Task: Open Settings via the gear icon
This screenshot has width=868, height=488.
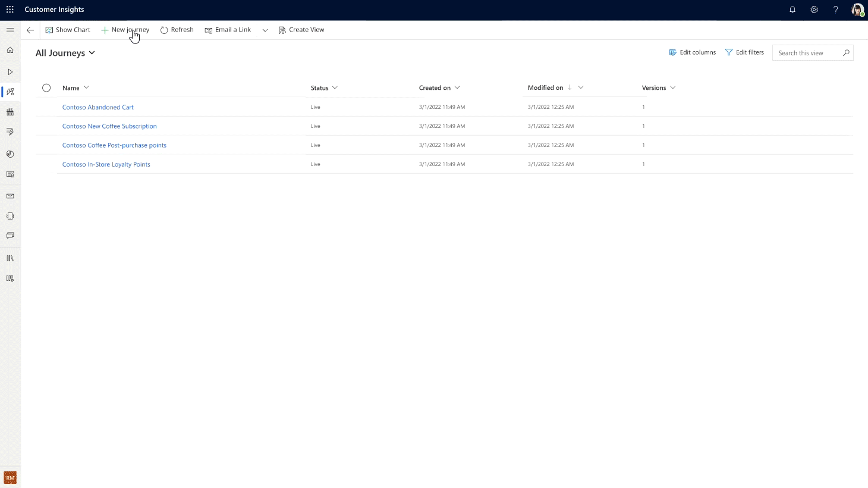Action: pyautogui.click(x=814, y=10)
